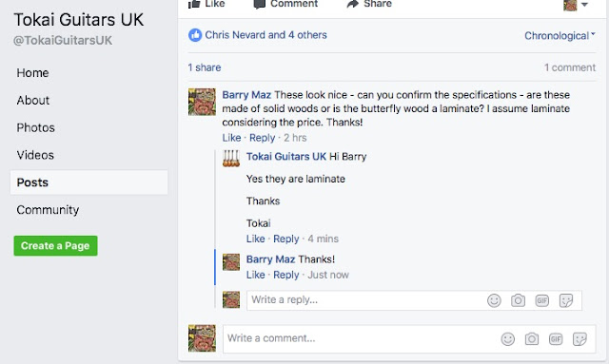Open the post-as profile selector arrow
The width and height of the screenshot is (609, 364).
(x=584, y=5)
